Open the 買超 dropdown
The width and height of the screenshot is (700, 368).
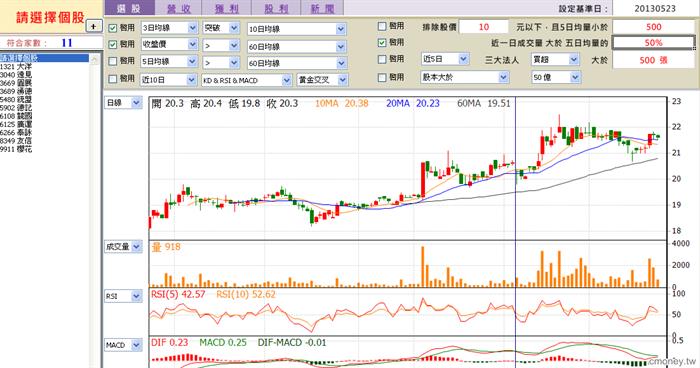555,59
